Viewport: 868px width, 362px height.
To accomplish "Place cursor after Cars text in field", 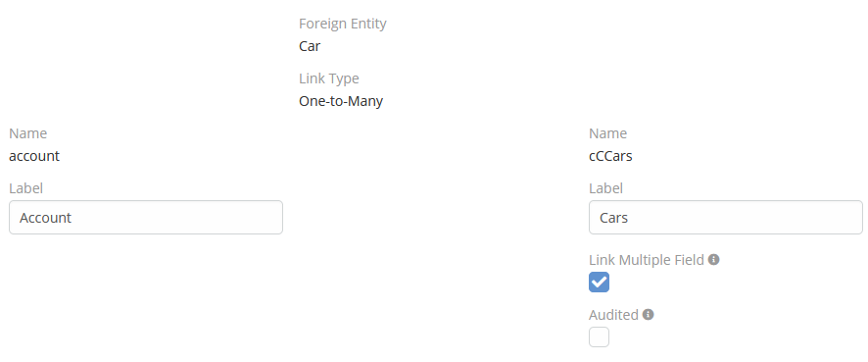I will pyautogui.click(x=629, y=218).
